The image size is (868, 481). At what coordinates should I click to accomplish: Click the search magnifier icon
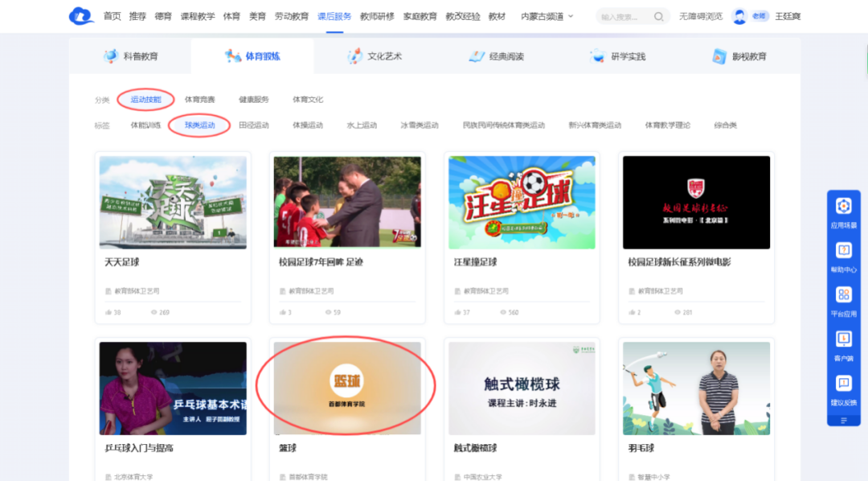coord(658,17)
